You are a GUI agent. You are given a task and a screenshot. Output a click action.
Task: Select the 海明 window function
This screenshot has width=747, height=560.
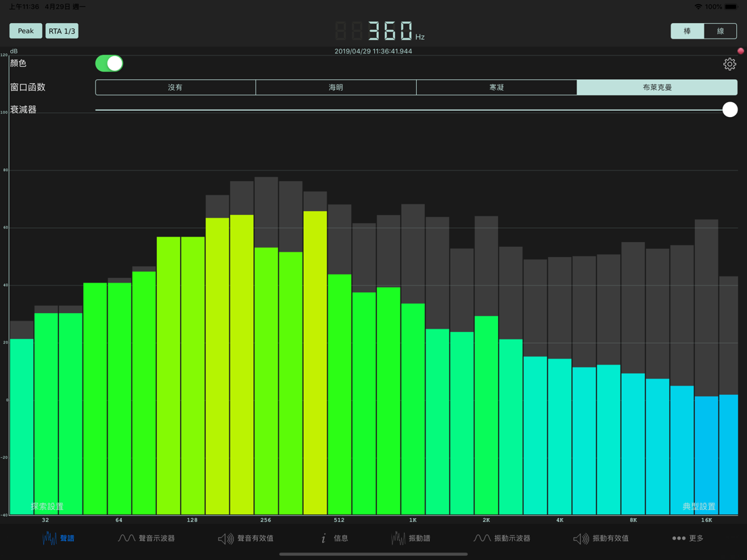tap(336, 87)
